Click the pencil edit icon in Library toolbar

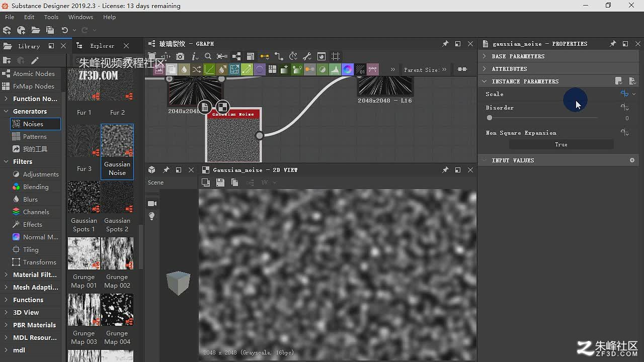tap(35, 60)
